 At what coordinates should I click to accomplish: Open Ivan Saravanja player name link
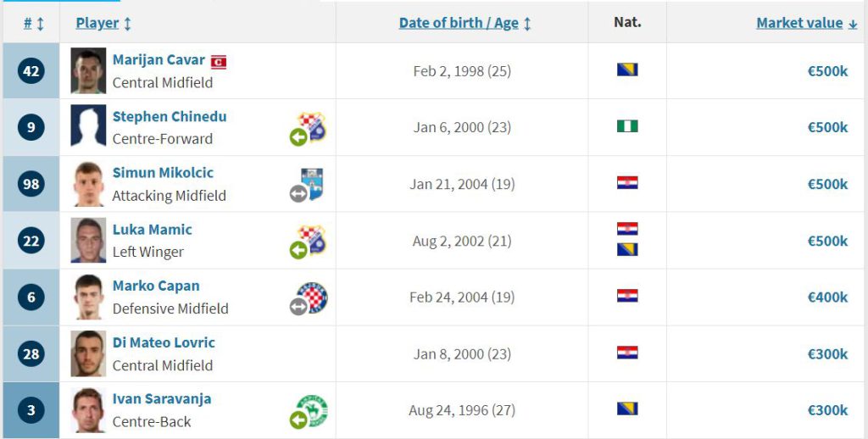point(162,398)
